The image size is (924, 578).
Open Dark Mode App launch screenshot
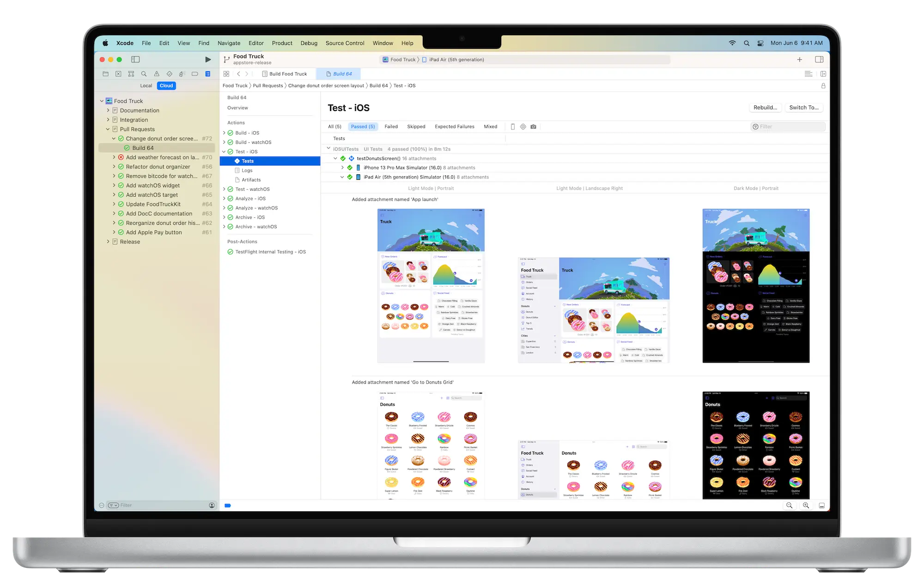pos(756,286)
